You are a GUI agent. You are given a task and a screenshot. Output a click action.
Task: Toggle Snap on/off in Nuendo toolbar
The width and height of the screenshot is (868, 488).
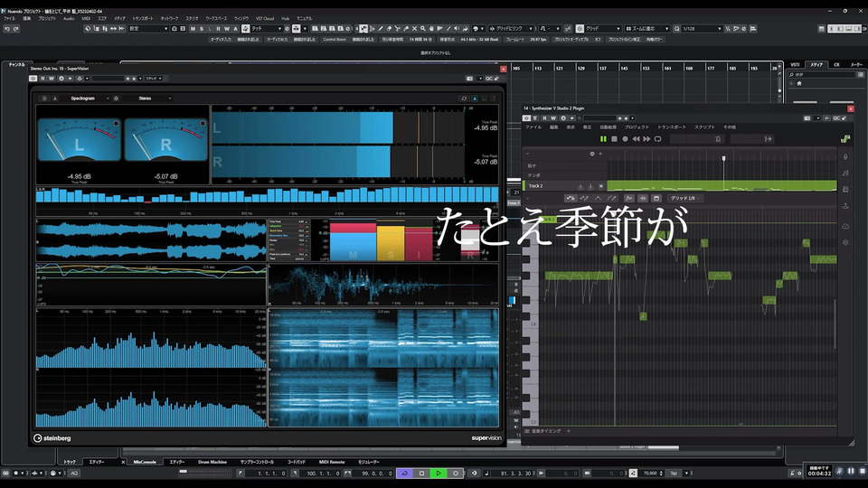coord(580,29)
